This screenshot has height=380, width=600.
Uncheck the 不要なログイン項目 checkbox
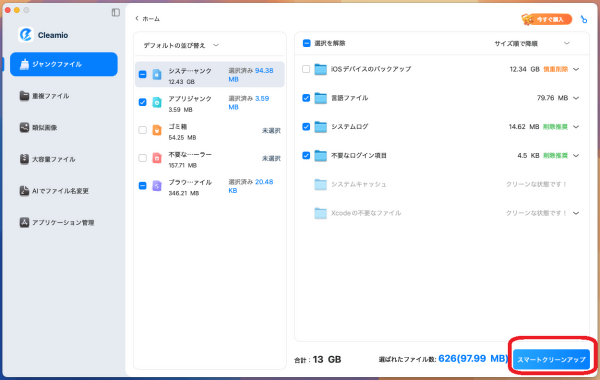point(306,155)
